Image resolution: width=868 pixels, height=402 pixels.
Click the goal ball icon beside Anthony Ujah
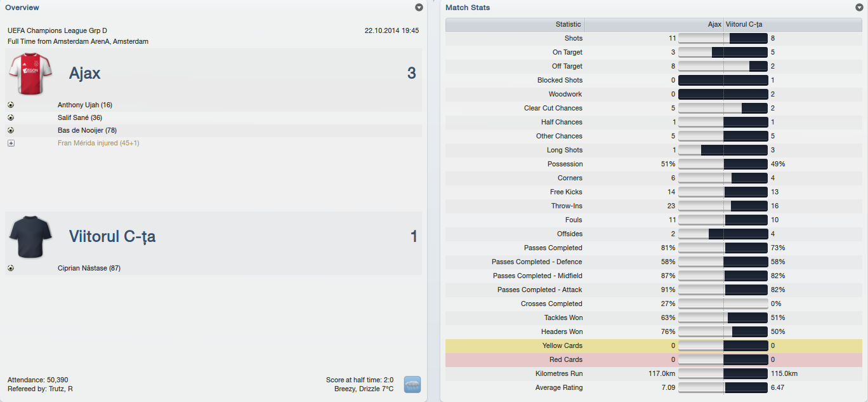[x=11, y=105]
